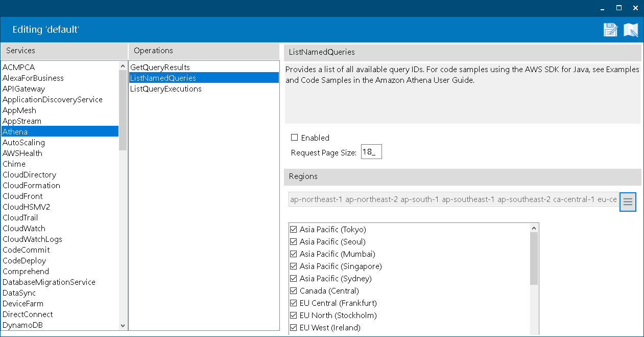Select the AlexaForBusiness service

[60, 78]
